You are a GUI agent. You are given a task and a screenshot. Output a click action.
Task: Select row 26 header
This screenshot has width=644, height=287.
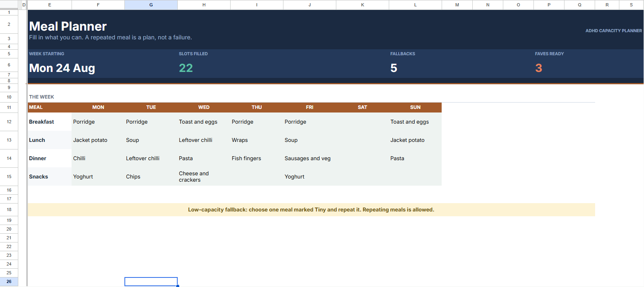[x=9, y=281]
